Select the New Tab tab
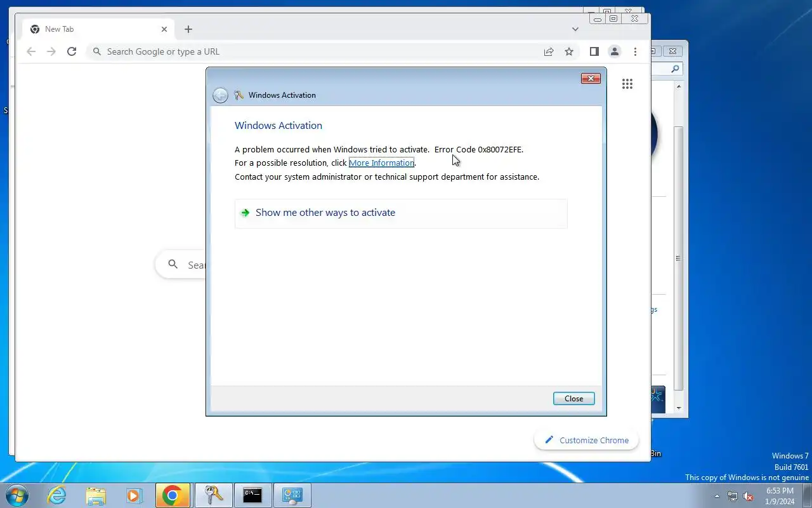 pyautogui.click(x=98, y=29)
